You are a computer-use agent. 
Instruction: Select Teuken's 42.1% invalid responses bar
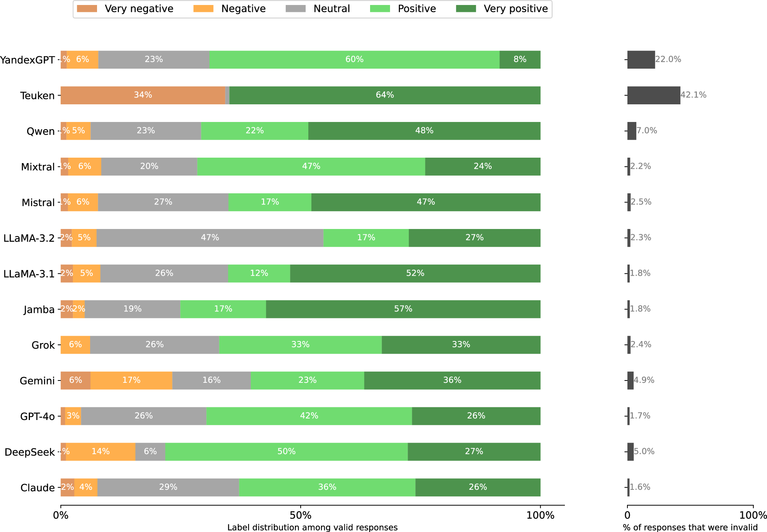coord(653,95)
